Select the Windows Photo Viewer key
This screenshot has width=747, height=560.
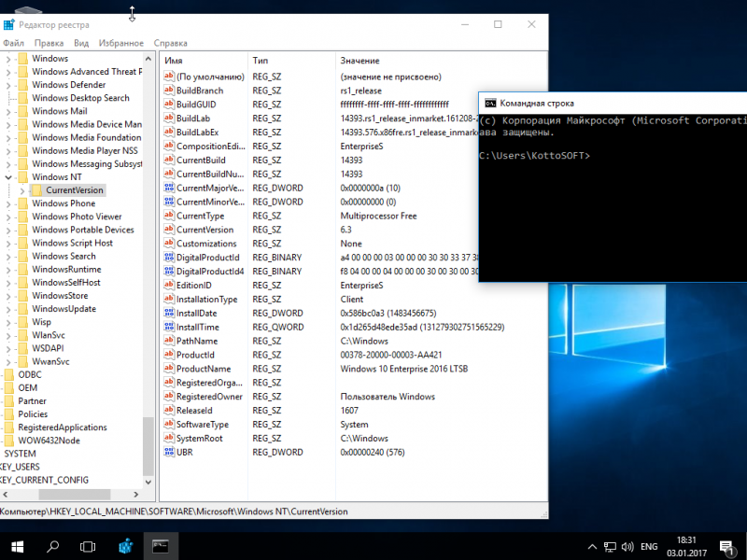77,217
